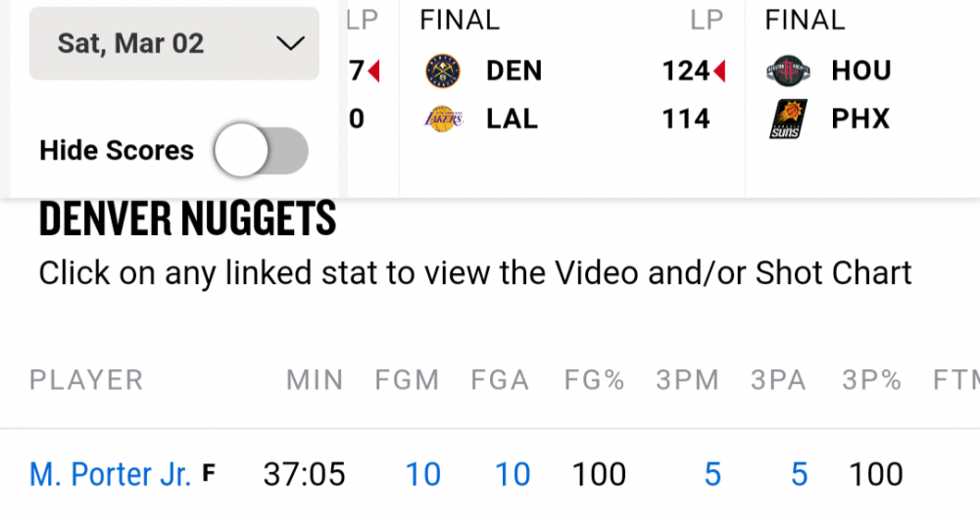Sort by the 3P% column header
The image size is (980, 519).
click(x=871, y=380)
